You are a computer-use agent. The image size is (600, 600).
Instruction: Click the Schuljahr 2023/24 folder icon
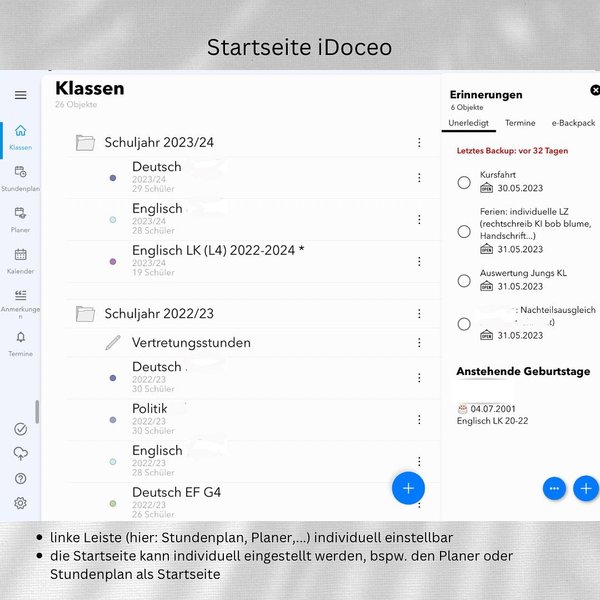[85, 143]
